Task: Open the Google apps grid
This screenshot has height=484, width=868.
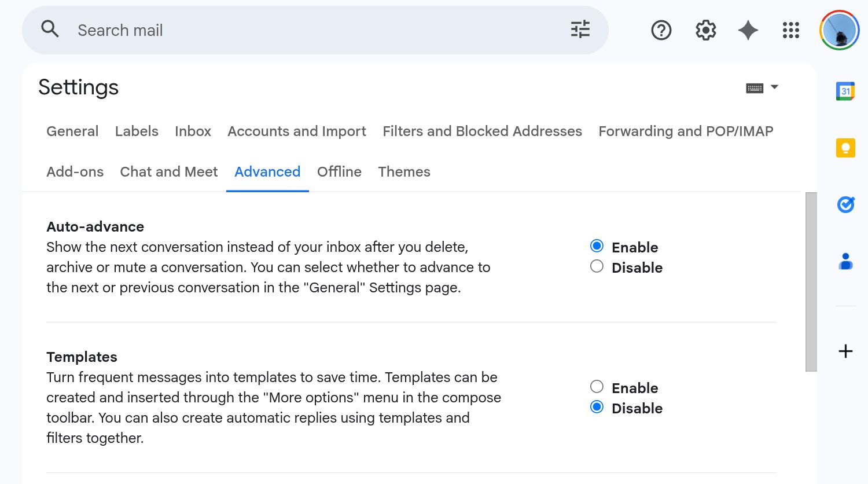Action: (x=790, y=30)
